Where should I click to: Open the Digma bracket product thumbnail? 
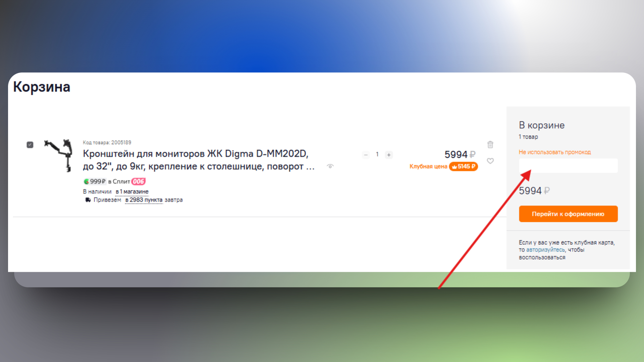[x=59, y=156]
